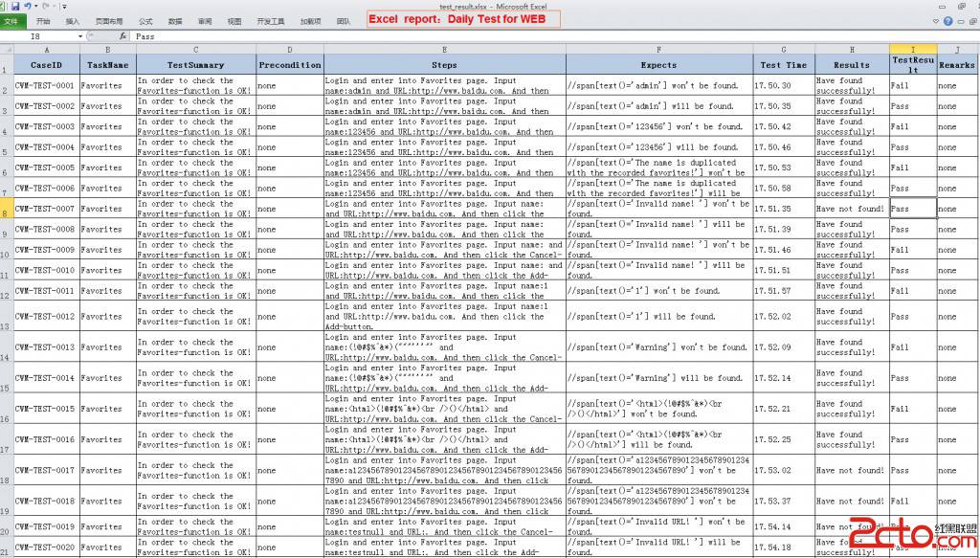This screenshot has width=980, height=558.
Task: Switch to the 开始 (Home) ribbon tab
Action: (43, 21)
